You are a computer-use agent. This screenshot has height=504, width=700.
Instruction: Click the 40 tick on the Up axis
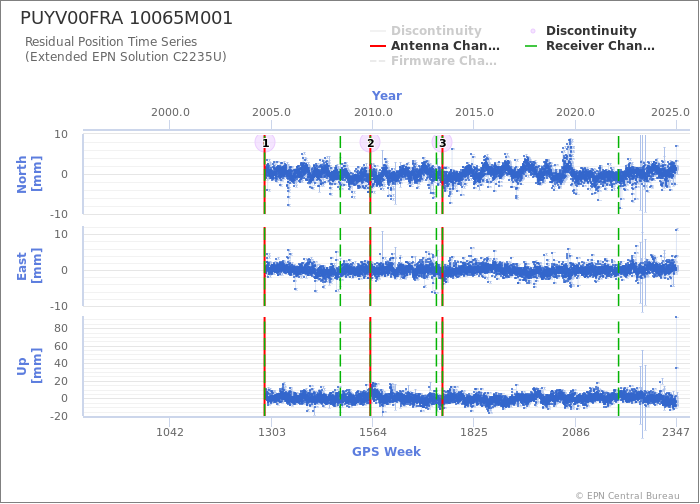(61, 363)
